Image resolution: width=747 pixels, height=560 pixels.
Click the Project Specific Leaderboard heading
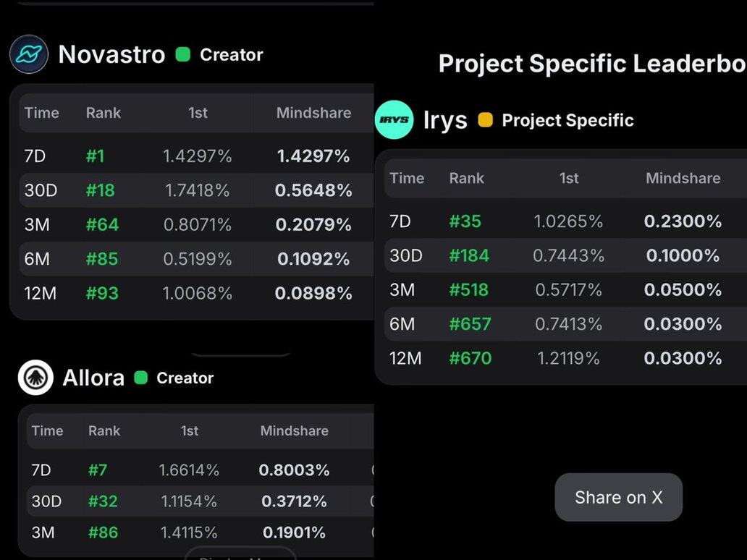[x=592, y=64]
